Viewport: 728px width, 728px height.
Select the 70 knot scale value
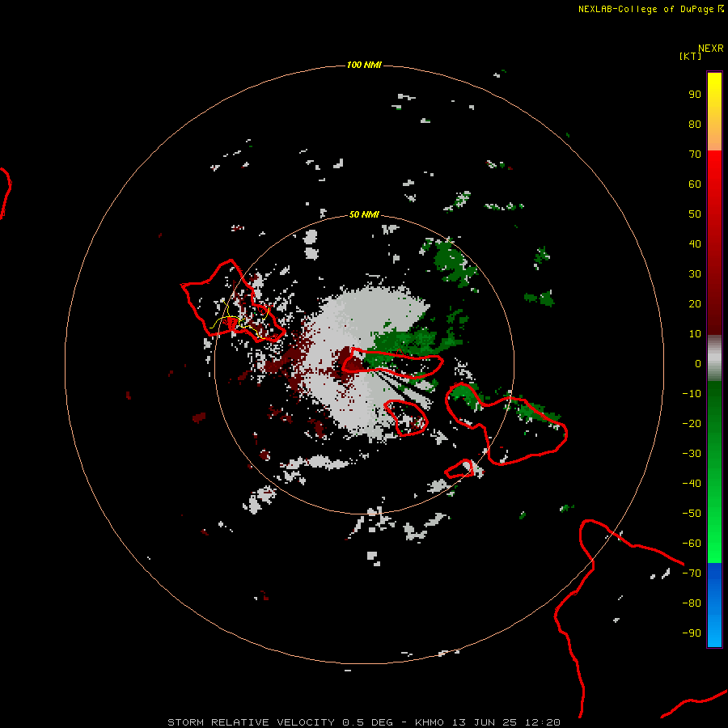(695, 154)
